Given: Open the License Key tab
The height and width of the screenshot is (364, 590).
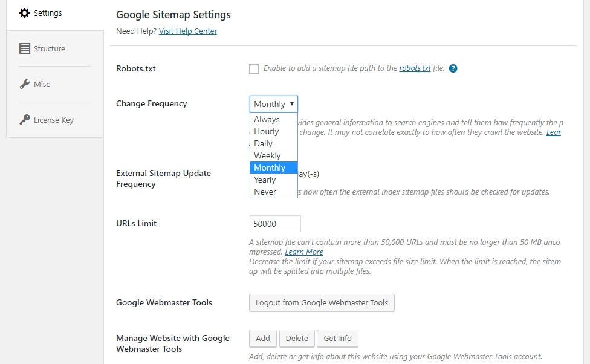Looking at the screenshot, I should tap(55, 120).
